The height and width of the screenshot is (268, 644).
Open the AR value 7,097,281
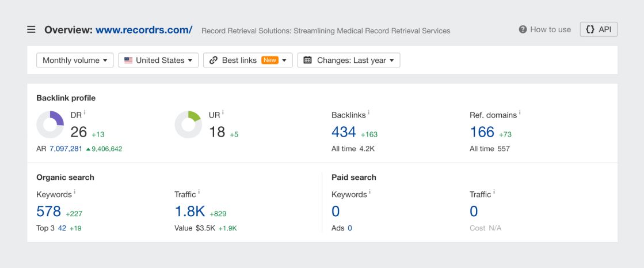click(66, 149)
